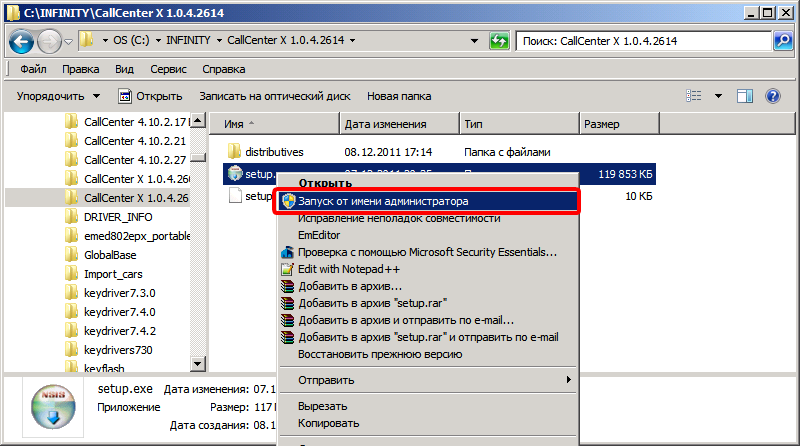Click the tree scrollbar up arrow
Image resolution: width=800 pixels, height=446 pixels.
[197, 120]
